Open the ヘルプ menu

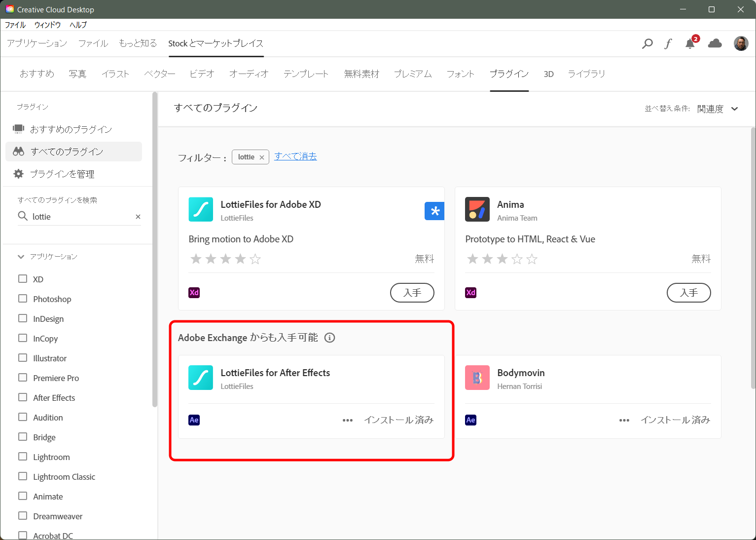pyautogui.click(x=78, y=25)
